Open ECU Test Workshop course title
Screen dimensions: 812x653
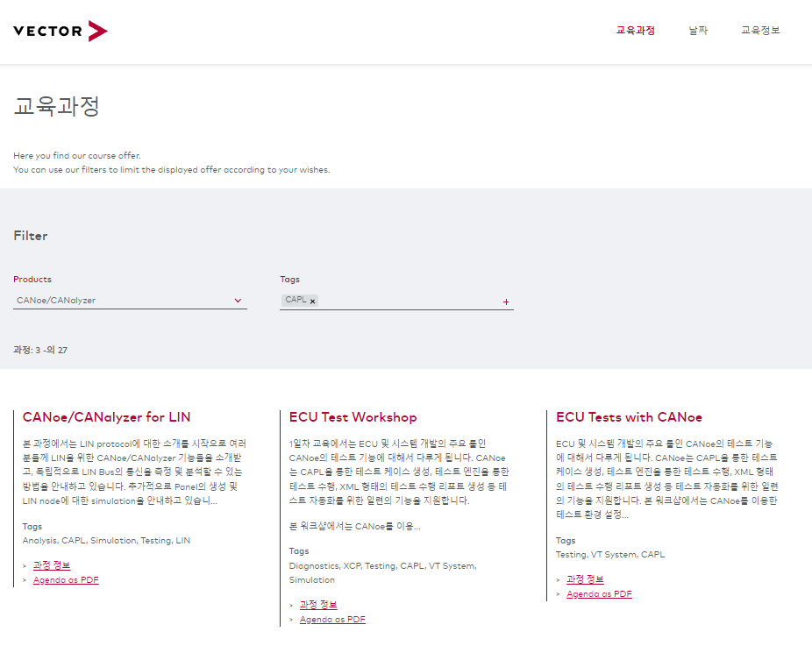coord(353,417)
